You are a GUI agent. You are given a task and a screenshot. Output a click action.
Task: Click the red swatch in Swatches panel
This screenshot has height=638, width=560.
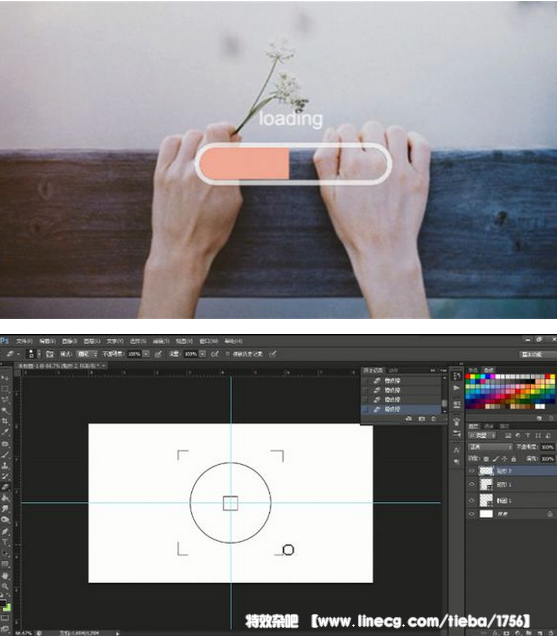(468, 377)
